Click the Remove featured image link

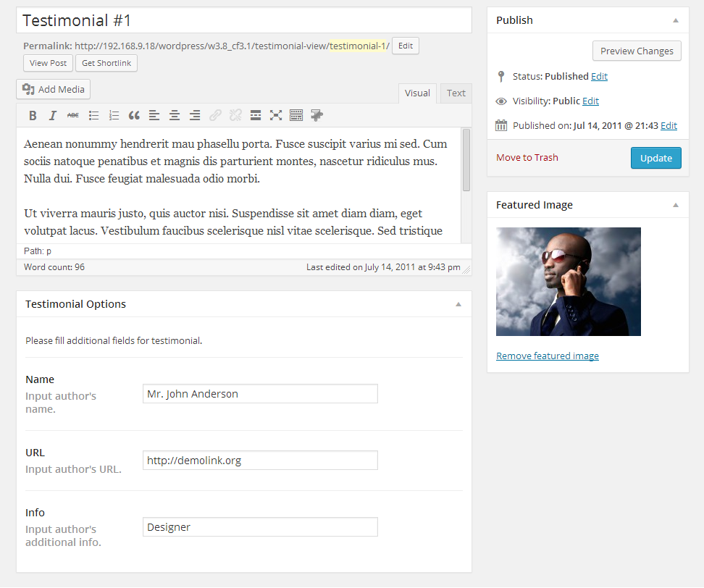[x=547, y=356]
